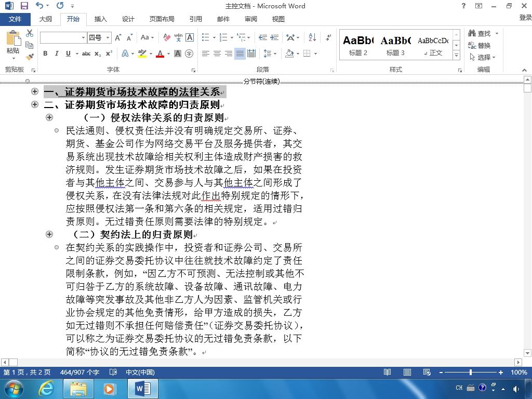Switch to the 大纲 tab
Screen dimensions: 532x399
pos(46,19)
